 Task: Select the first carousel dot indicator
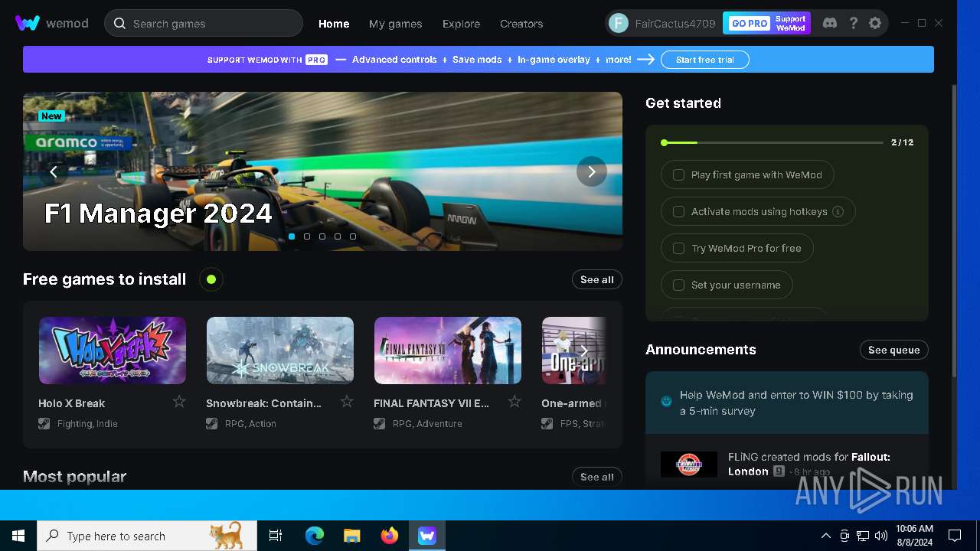pos(292,236)
